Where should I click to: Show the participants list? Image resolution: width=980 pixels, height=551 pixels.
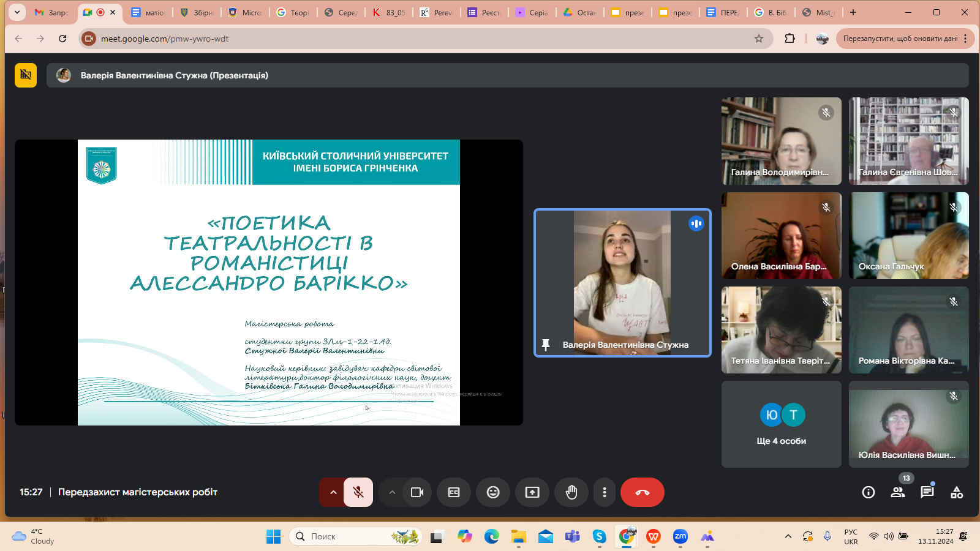[x=898, y=492]
